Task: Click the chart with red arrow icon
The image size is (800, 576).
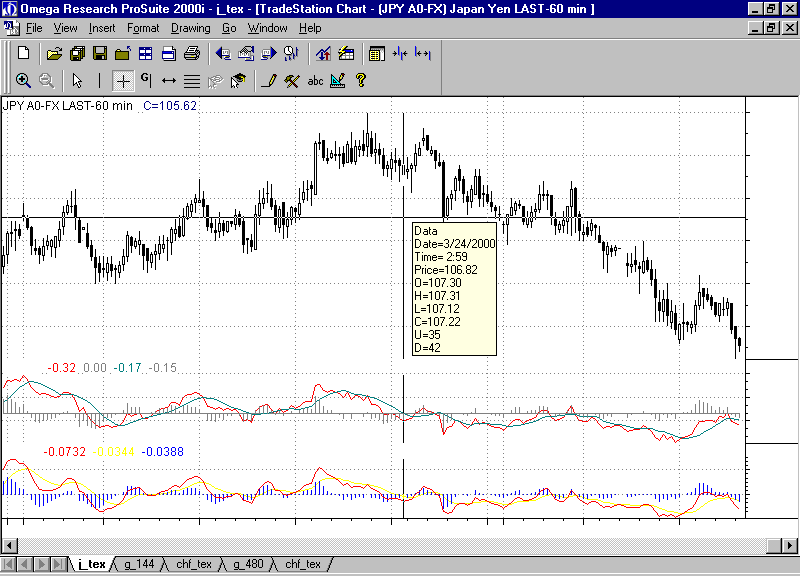Action: coord(323,54)
